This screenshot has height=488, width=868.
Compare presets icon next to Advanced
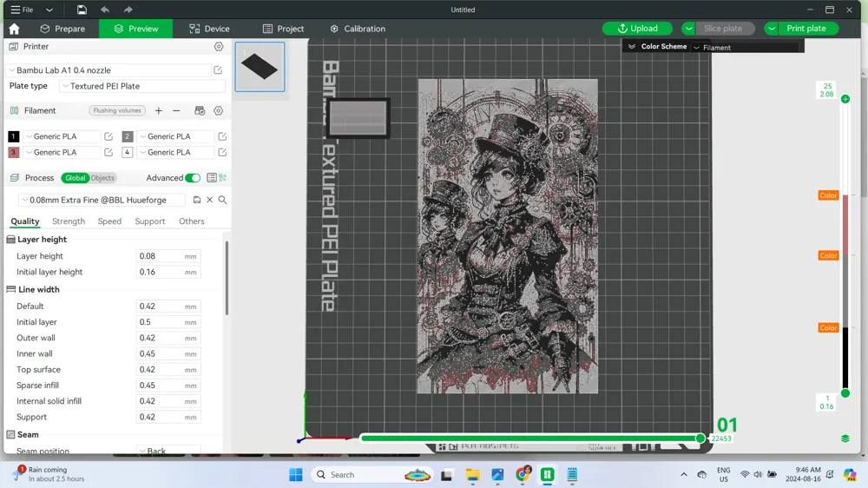coord(222,178)
